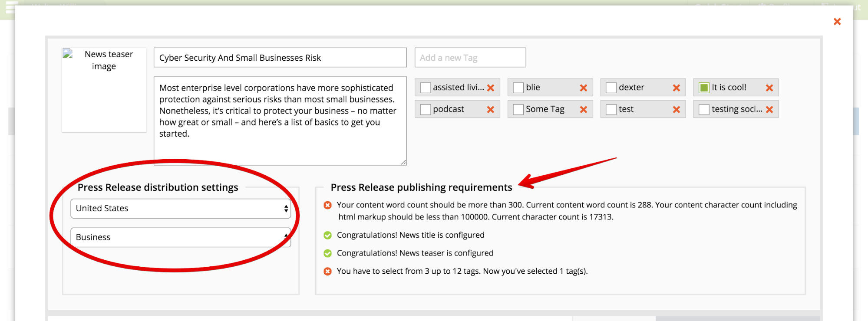The width and height of the screenshot is (868, 321).
Task: Click the news title input field
Action: tap(280, 58)
